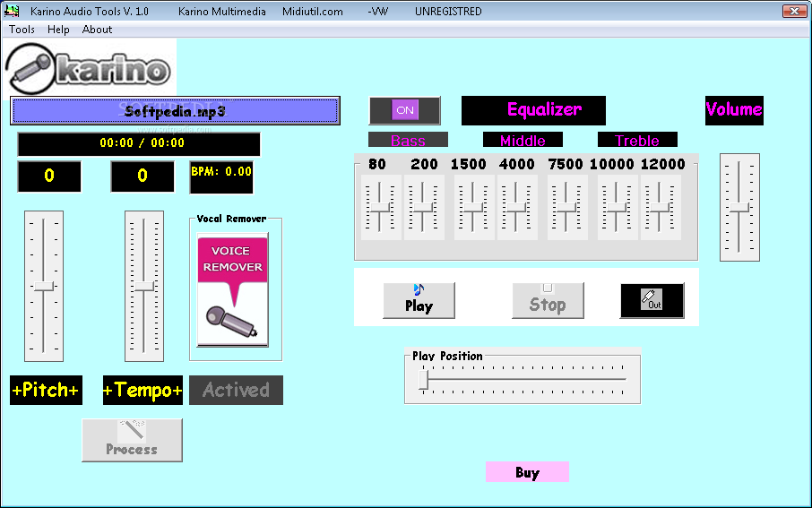
Task: Click the 200 Hz equalizer slider
Action: tap(423, 207)
